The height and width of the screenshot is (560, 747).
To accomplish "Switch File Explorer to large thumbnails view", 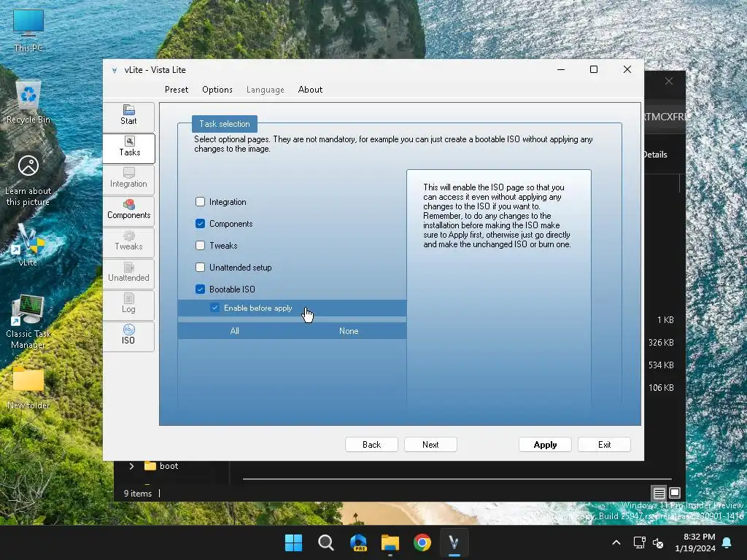I will 675,493.
